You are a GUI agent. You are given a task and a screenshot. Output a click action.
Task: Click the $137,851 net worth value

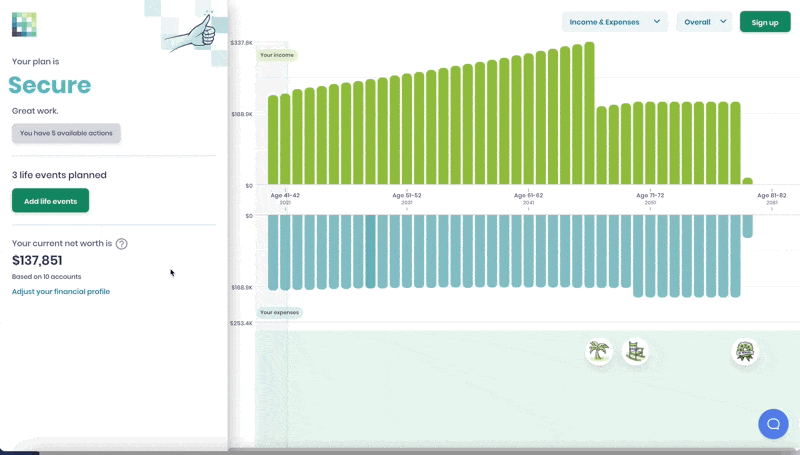point(37,261)
